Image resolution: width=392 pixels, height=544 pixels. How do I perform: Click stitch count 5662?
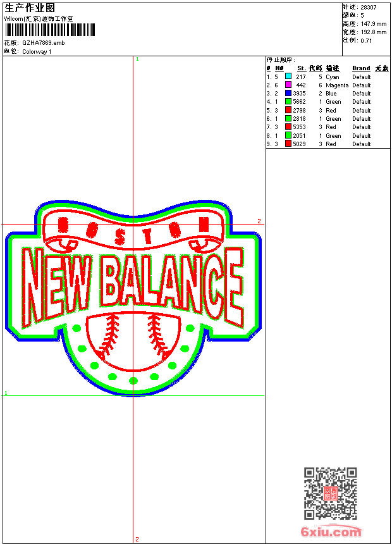click(299, 102)
